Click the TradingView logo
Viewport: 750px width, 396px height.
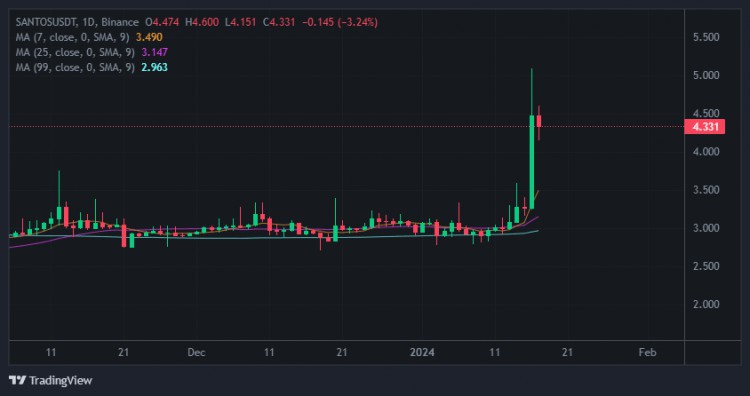51,381
